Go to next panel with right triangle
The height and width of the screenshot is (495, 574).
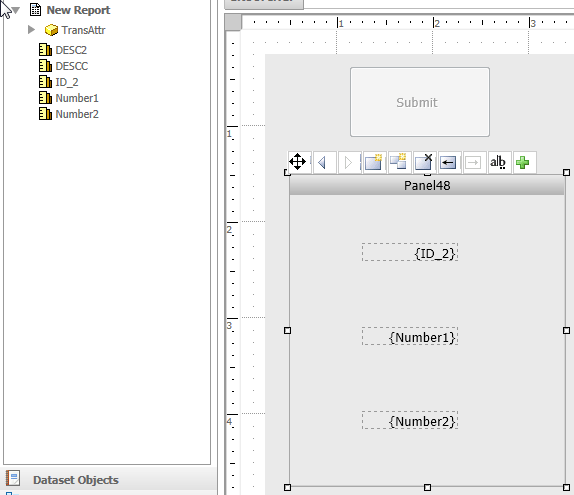pos(348,162)
